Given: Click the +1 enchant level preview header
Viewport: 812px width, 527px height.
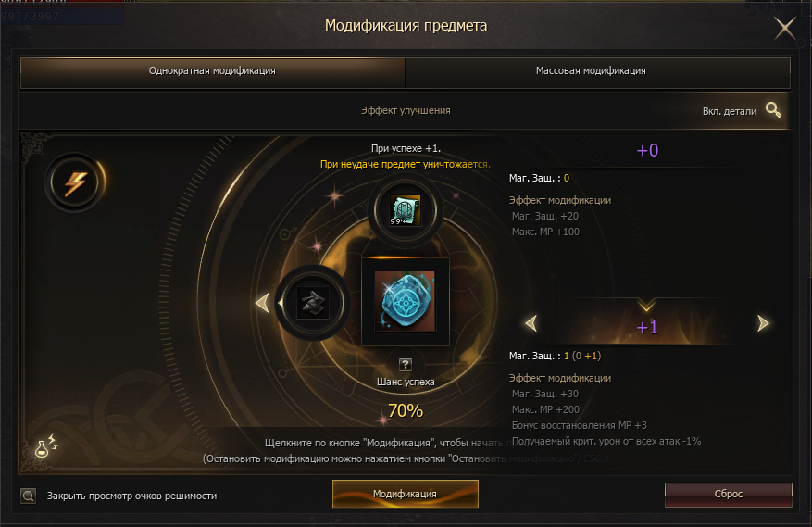Looking at the screenshot, I should 647,328.
